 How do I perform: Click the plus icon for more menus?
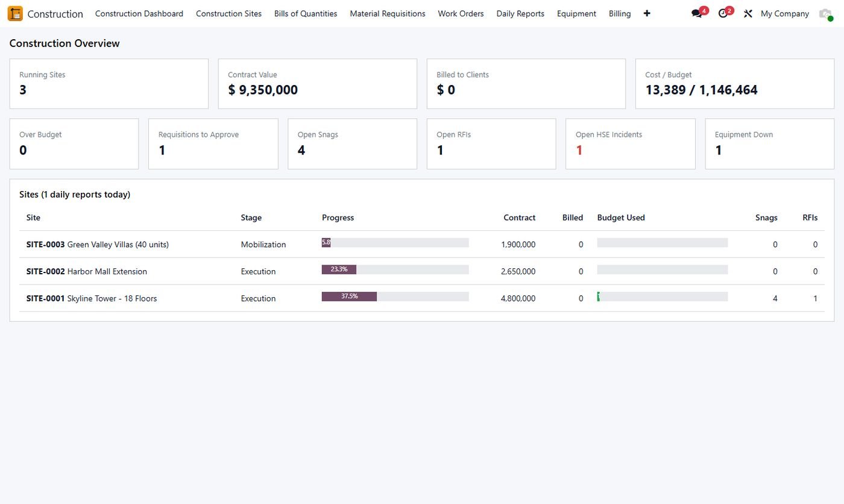[x=647, y=13]
